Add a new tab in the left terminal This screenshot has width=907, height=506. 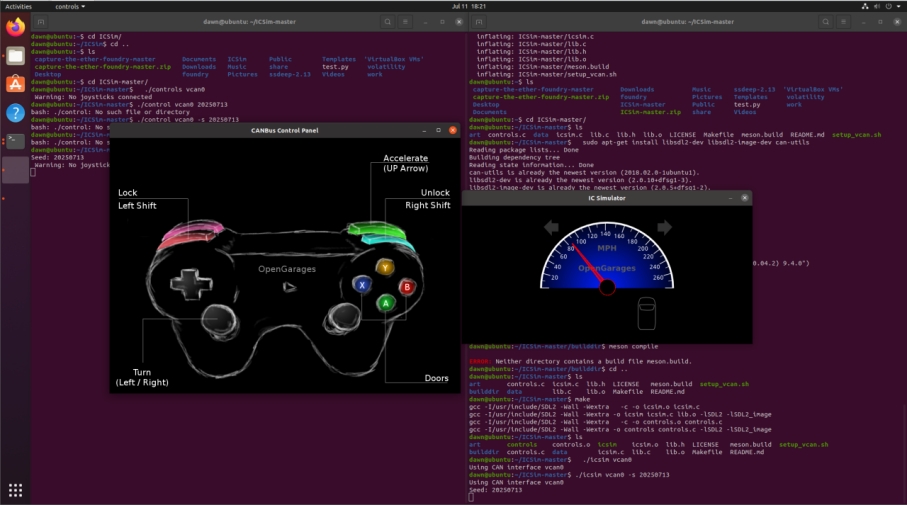tap(41, 20)
